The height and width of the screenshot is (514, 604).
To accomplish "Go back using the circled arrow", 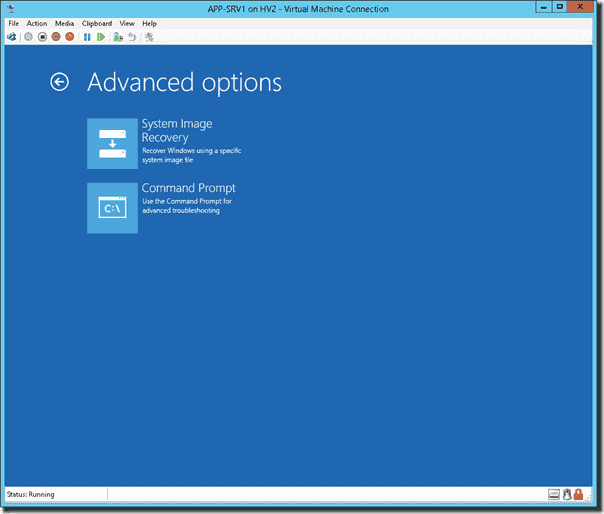I will pyautogui.click(x=59, y=82).
